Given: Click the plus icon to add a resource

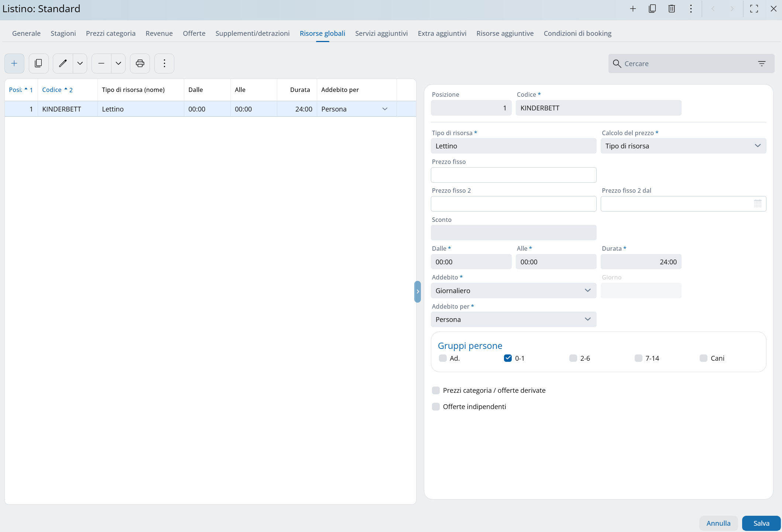Looking at the screenshot, I should [14, 64].
